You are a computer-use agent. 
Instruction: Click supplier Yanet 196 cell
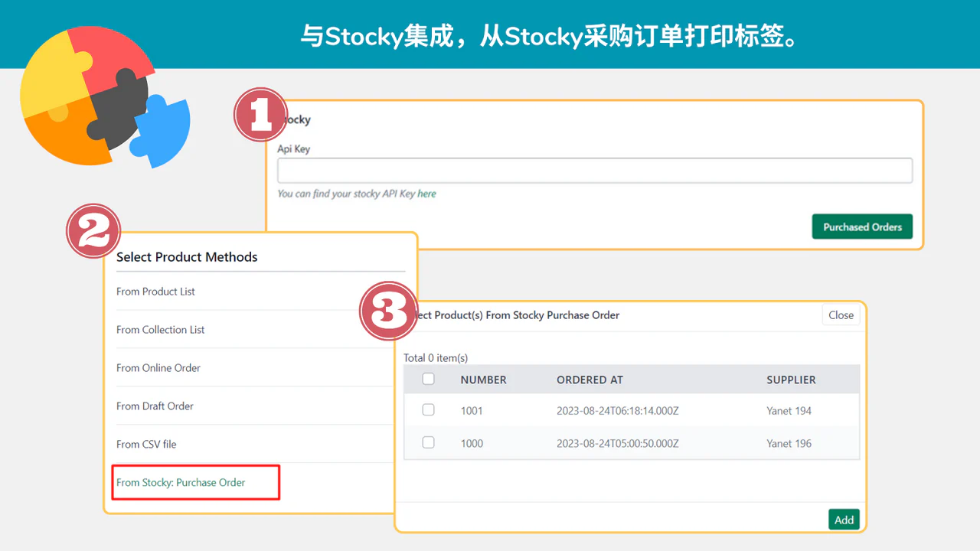789,443
